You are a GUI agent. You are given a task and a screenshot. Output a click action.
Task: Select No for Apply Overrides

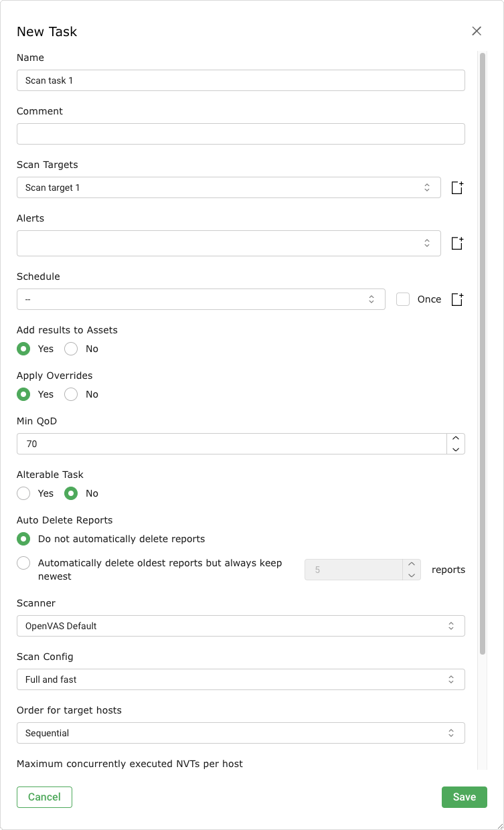tap(71, 394)
